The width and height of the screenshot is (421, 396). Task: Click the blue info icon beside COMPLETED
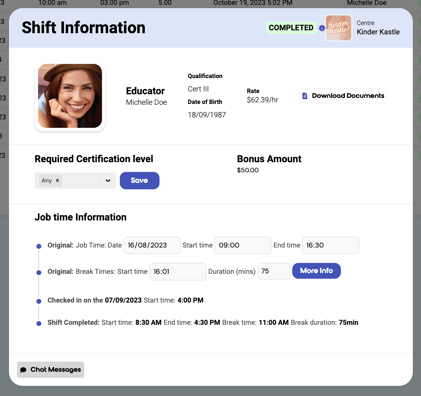[x=322, y=28]
